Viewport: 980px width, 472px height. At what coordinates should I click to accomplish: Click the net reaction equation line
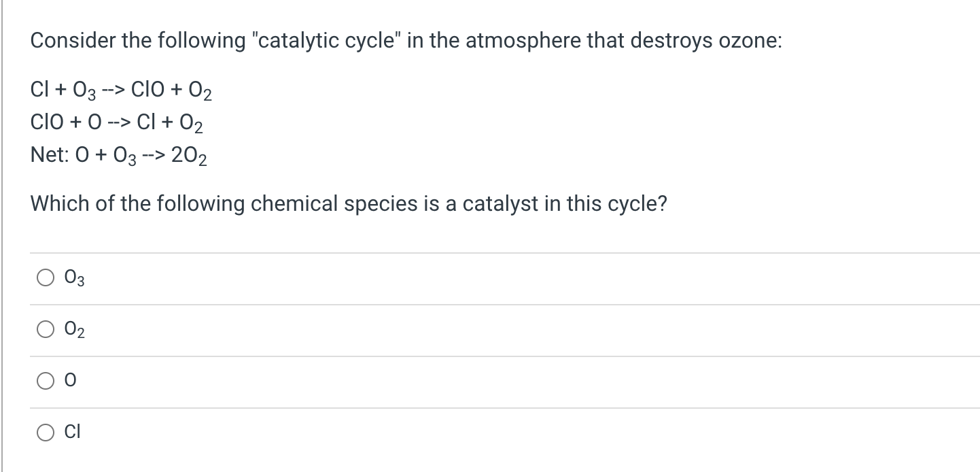(x=119, y=157)
